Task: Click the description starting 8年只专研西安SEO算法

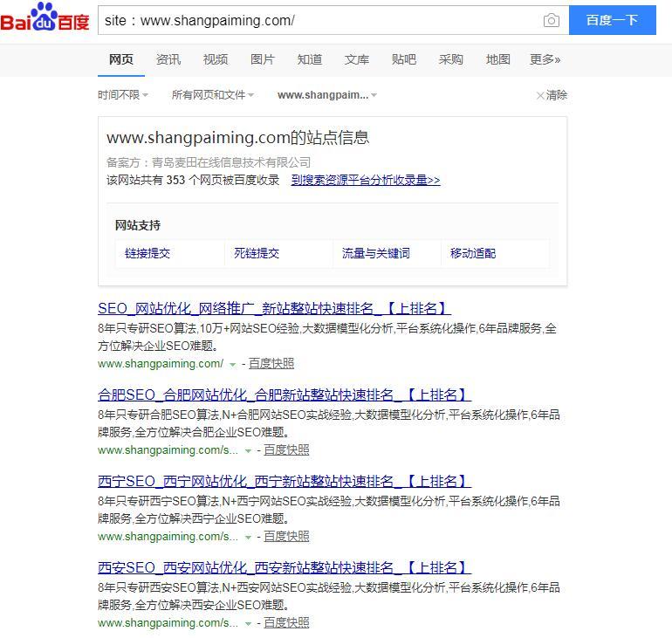Action: coord(329,596)
